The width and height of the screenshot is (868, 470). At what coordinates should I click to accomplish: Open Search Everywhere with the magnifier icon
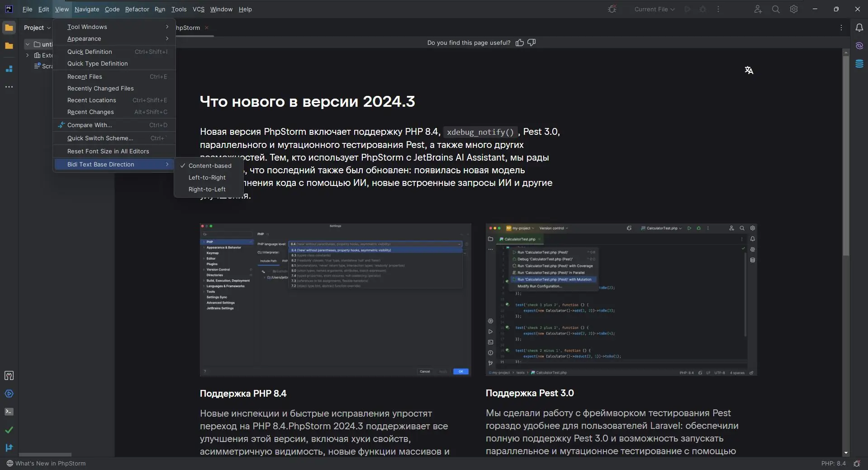[x=776, y=9]
